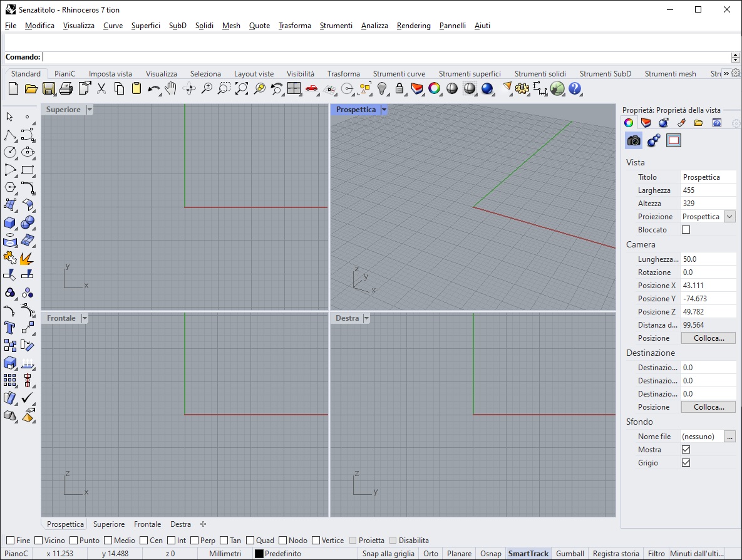Select the Rectangle tool in sidebar
The width and height of the screenshot is (742, 560).
(28, 170)
